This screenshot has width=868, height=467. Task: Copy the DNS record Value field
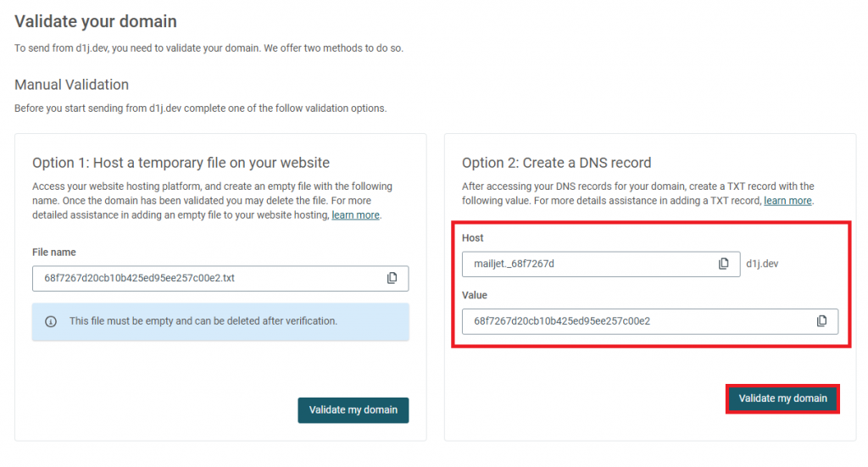[x=822, y=321]
